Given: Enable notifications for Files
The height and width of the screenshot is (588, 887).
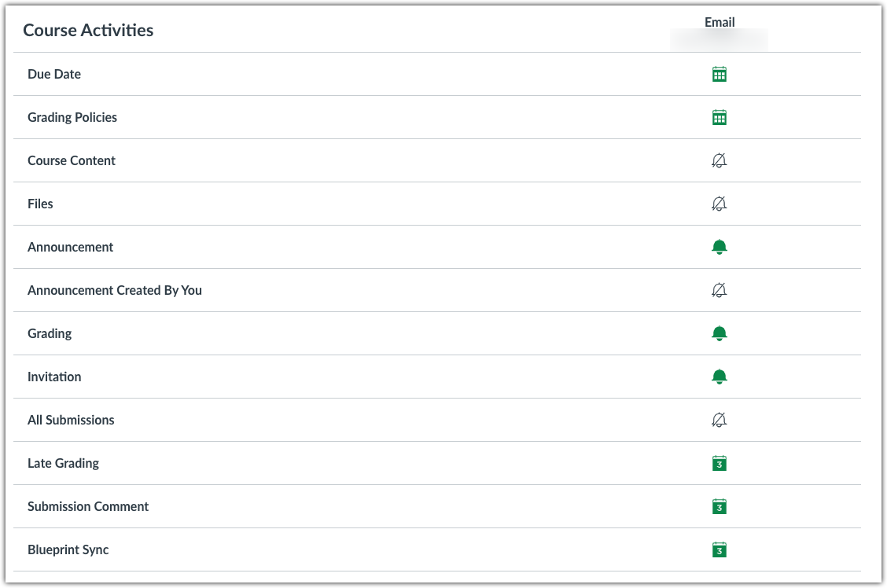Looking at the screenshot, I should 720,203.
